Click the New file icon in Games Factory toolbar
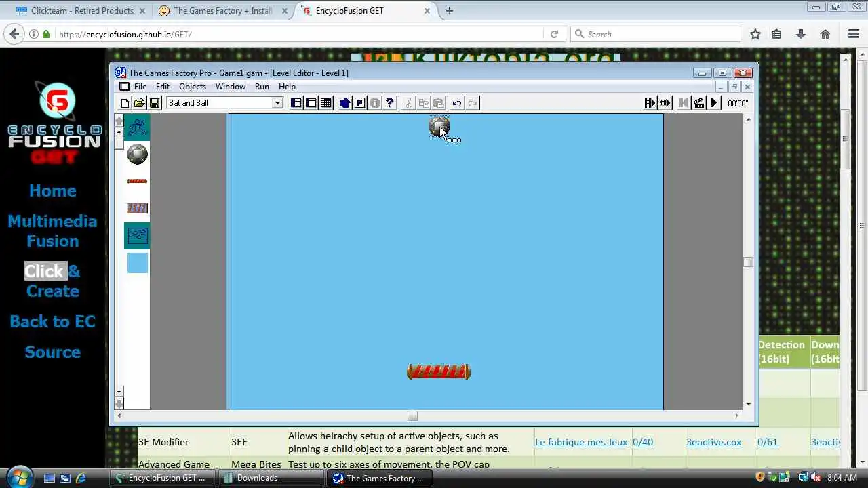The height and width of the screenshot is (488, 868). [125, 103]
